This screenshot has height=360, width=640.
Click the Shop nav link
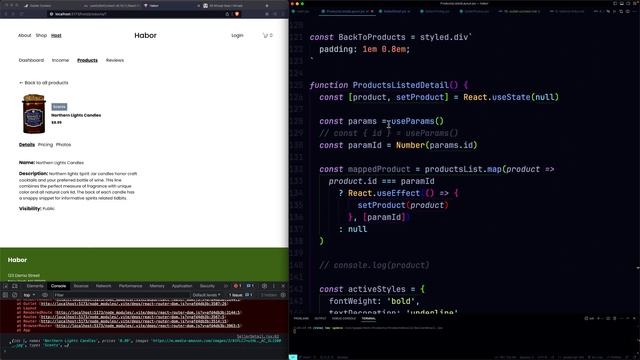pyautogui.click(x=41, y=36)
